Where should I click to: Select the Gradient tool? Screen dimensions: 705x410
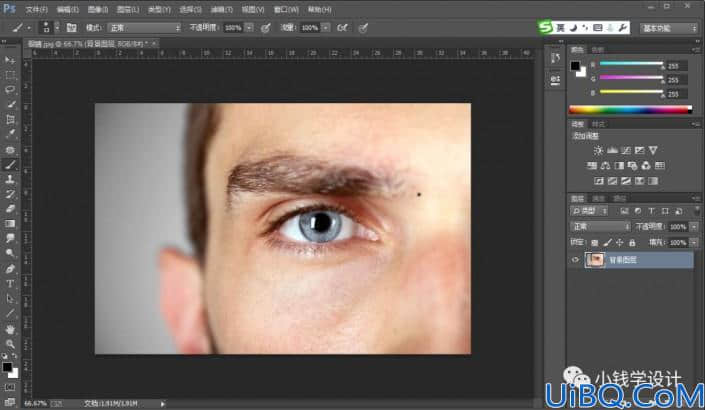click(10, 224)
